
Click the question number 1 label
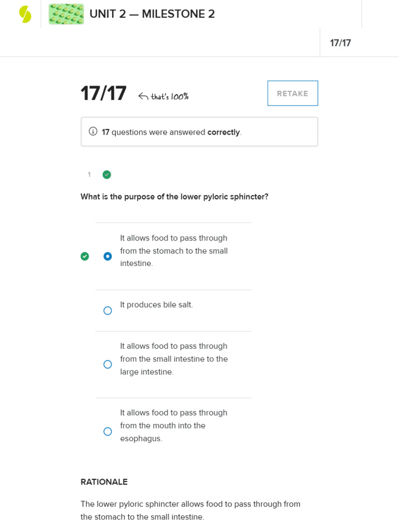(x=89, y=175)
